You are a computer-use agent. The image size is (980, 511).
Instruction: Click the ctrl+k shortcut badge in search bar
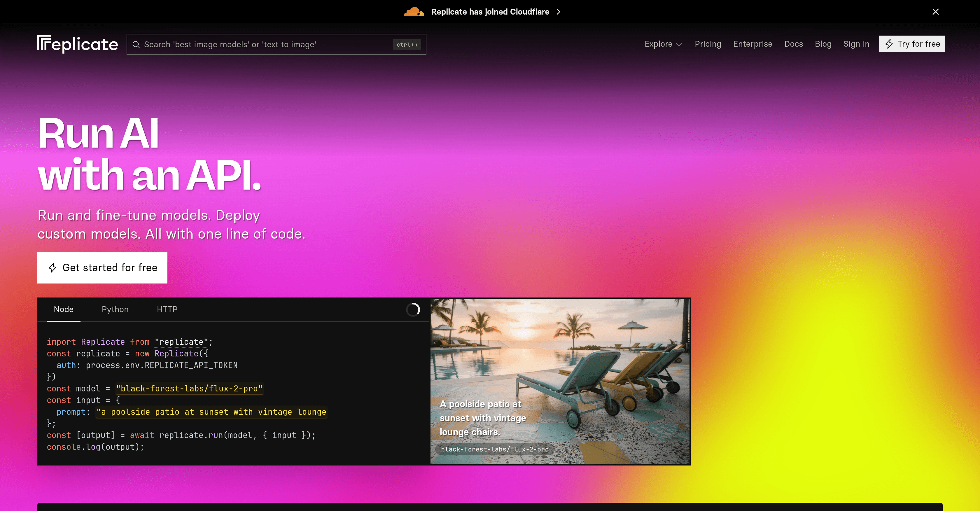click(x=407, y=45)
